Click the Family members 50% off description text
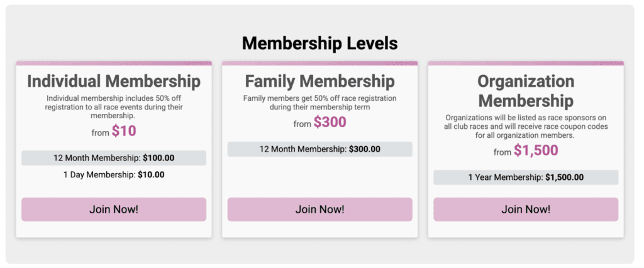Viewport: 644px width, 268px height. point(319,103)
